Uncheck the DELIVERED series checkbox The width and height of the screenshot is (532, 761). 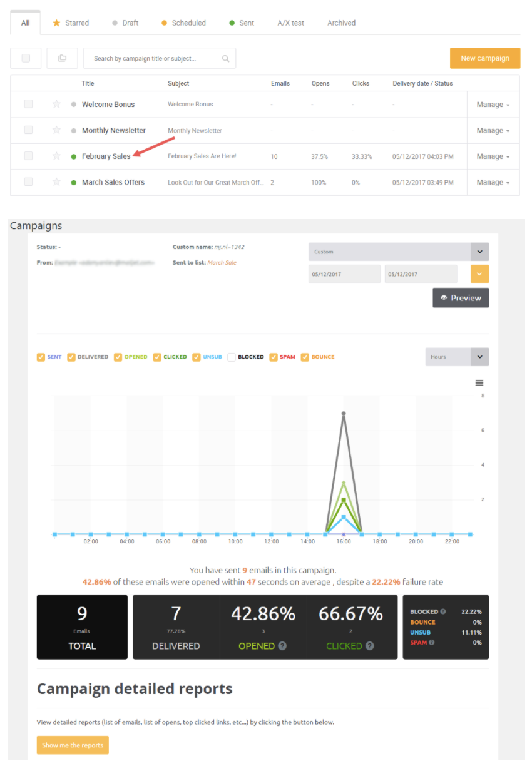tap(71, 357)
